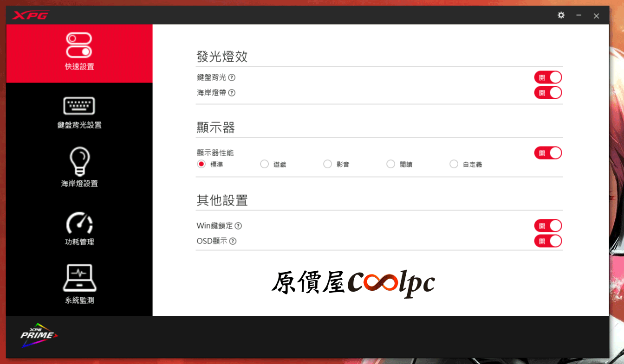Choose the 影音 display mode
624x364 pixels.
point(328,164)
